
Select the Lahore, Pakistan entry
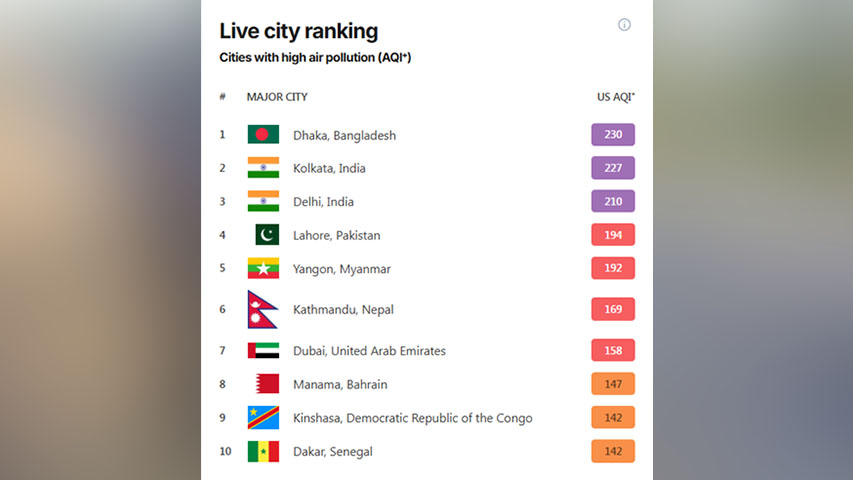(336, 236)
